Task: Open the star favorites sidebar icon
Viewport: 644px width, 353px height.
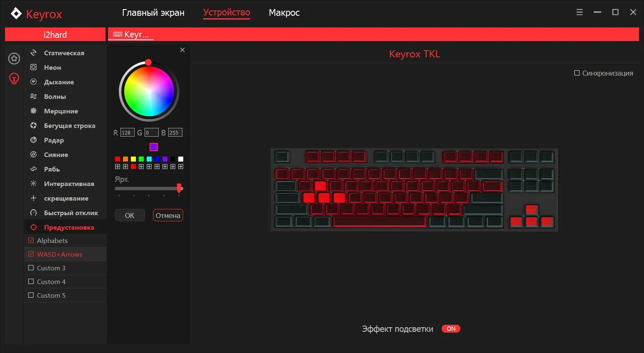Action: [x=14, y=59]
